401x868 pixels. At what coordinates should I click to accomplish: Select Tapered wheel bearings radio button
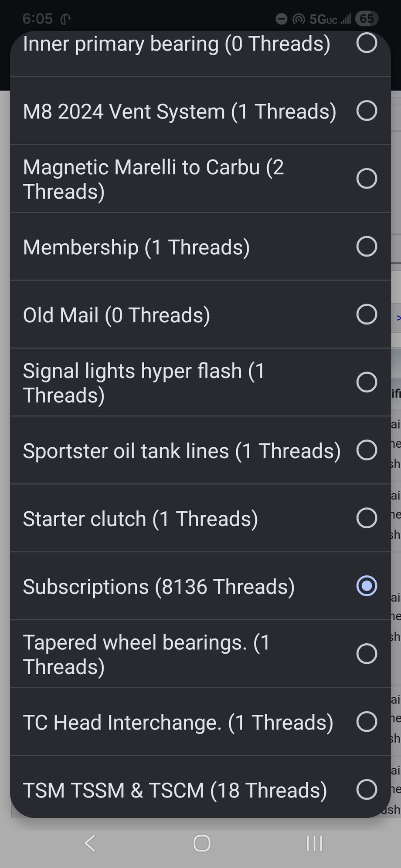point(367,654)
